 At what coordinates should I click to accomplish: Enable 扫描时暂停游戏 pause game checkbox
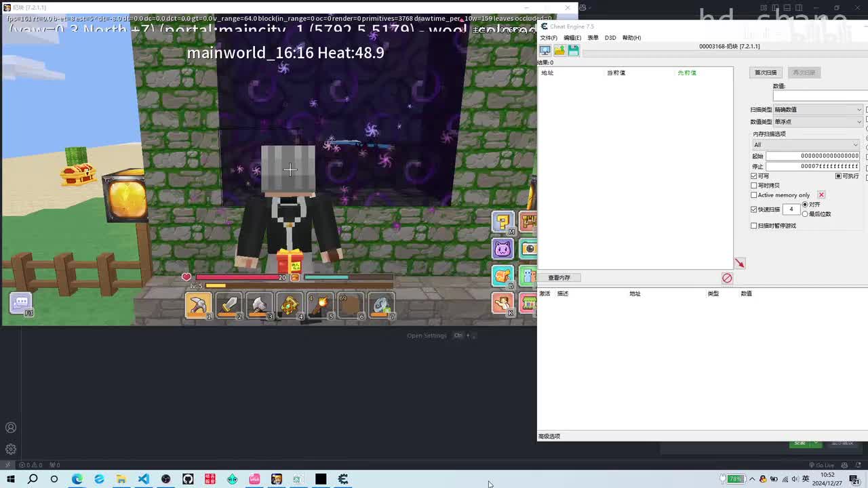click(754, 226)
